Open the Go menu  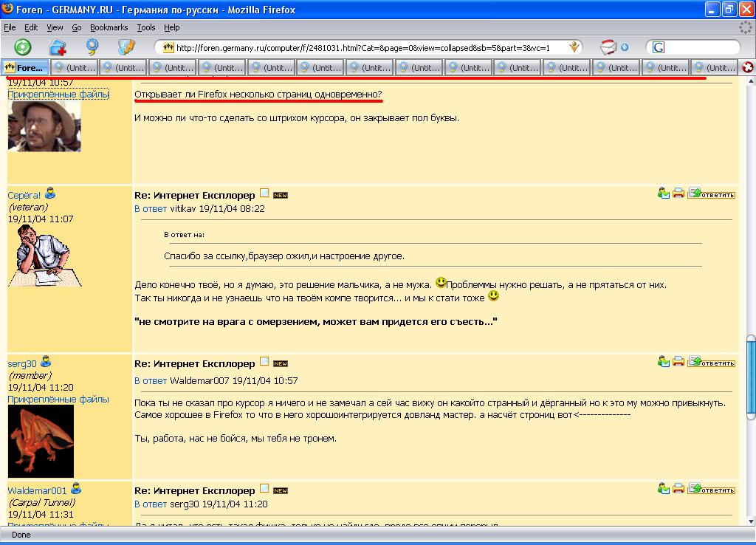pyautogui.click(x=77, y=27)
